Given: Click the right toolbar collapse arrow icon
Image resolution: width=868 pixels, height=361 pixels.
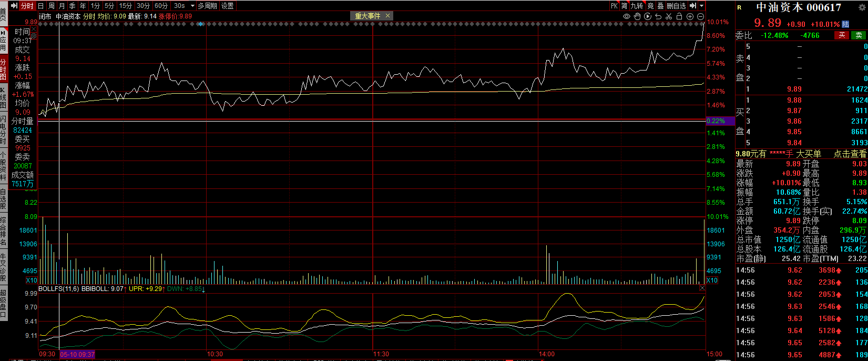Looking at the screenshot, I should click(x=692, y=6).
